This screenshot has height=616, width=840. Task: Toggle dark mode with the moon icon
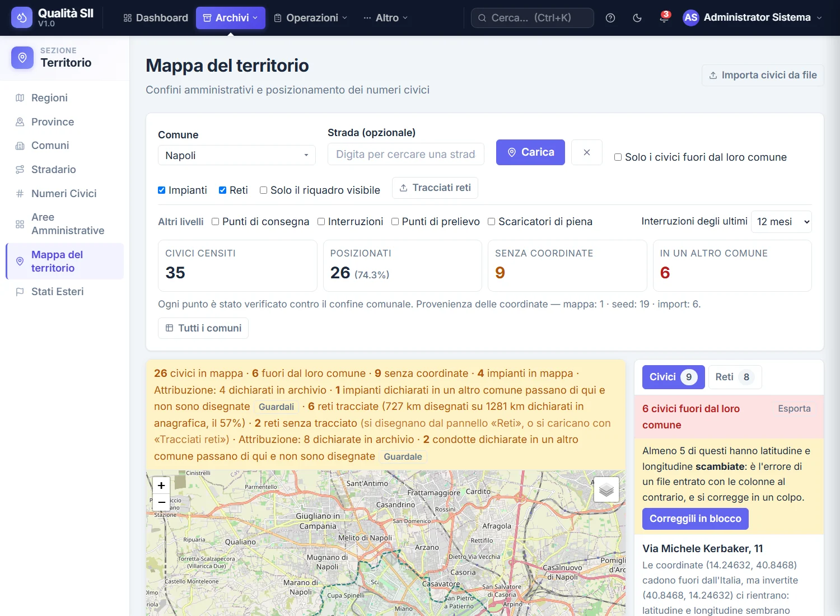pyautogui.click(x=637, y=18)
